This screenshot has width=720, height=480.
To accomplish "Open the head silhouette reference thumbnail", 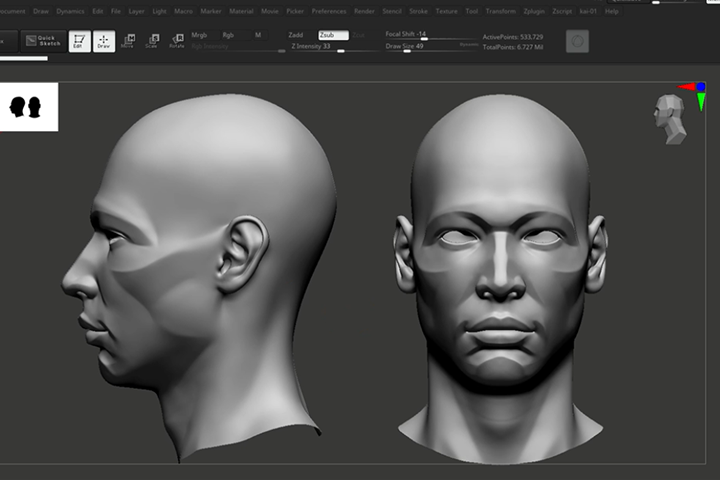I will [29, 107].
